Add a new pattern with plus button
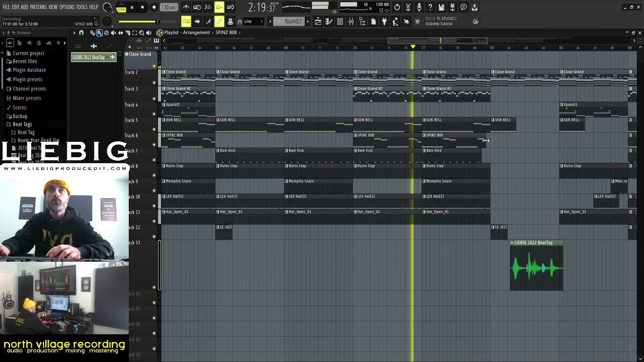644x362 pixels. [x=308, y=21]
